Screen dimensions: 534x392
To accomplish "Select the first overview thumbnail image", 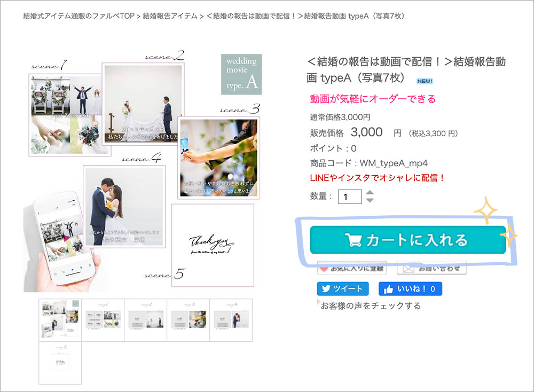I will [x=60, y=320].
